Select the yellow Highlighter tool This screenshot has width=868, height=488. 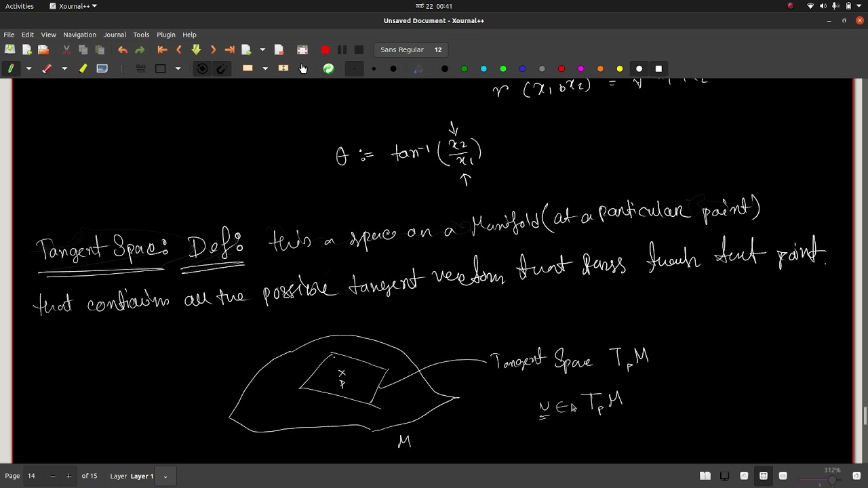(83, 68)
